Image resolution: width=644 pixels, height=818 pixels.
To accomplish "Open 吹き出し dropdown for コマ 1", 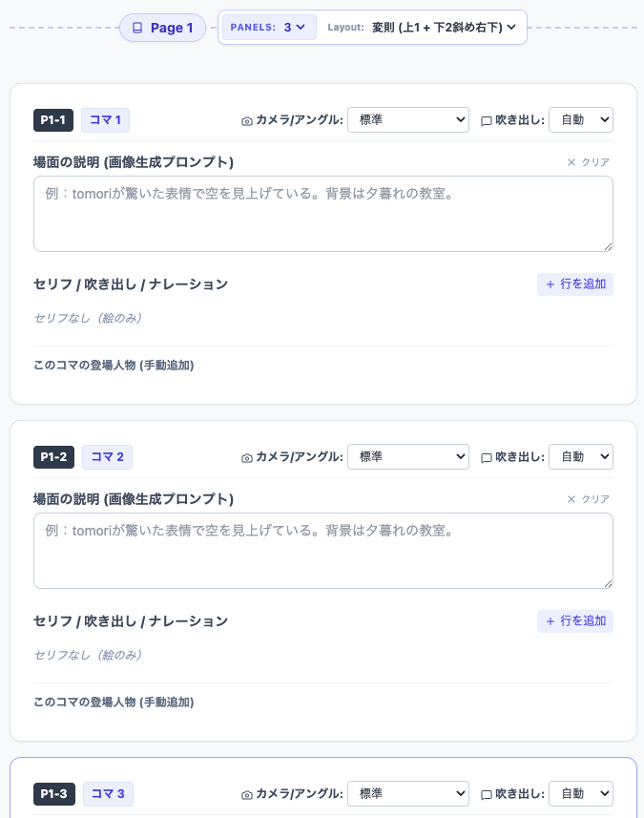I will (x=580, y=120).
